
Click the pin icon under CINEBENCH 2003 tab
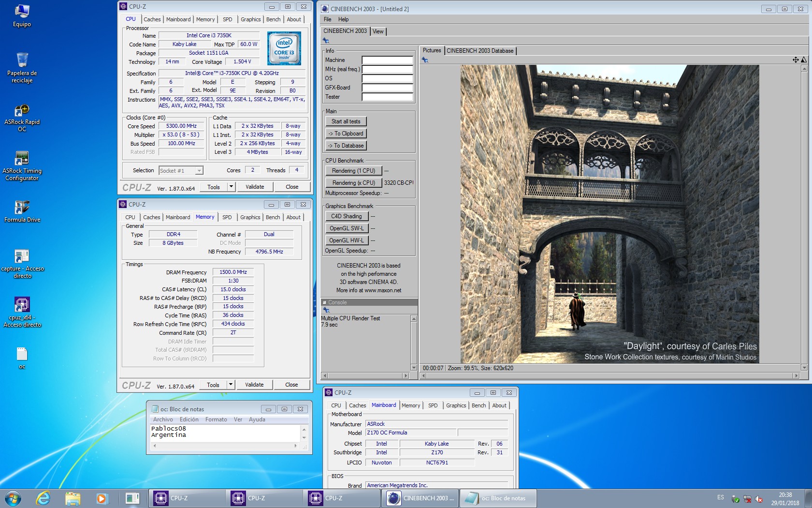point(326,41)
